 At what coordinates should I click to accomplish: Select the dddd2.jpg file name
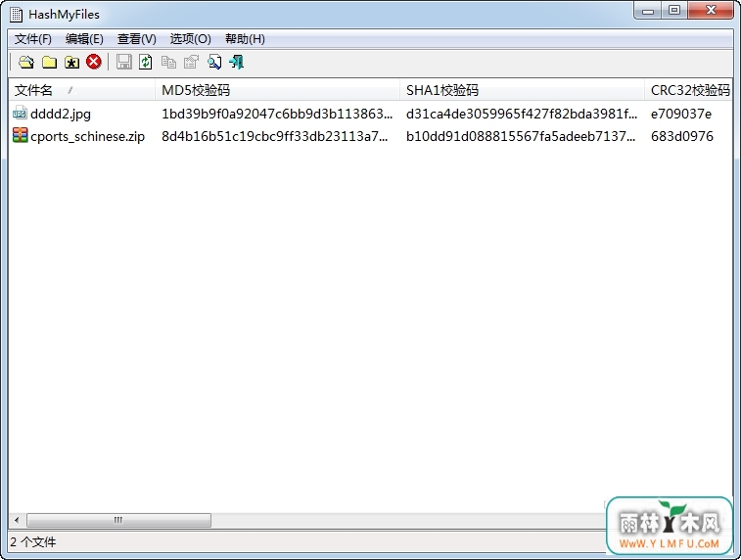pos(61,114)
